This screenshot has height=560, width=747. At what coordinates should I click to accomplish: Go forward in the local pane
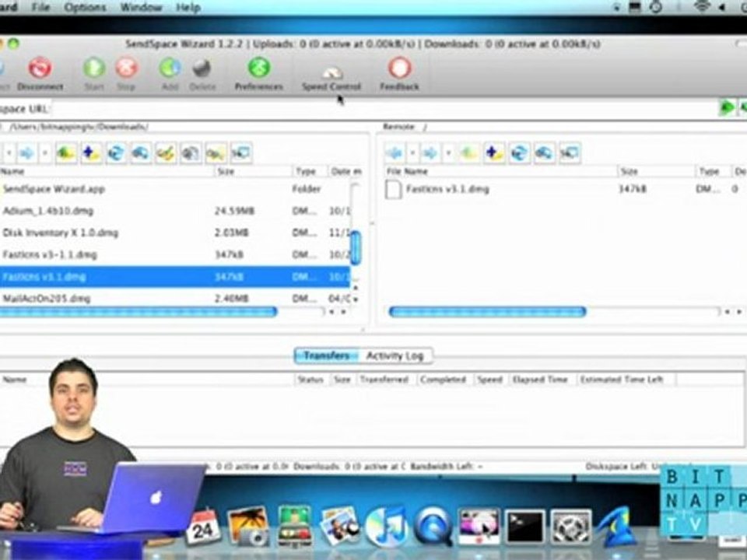click(x=26, y=153)
